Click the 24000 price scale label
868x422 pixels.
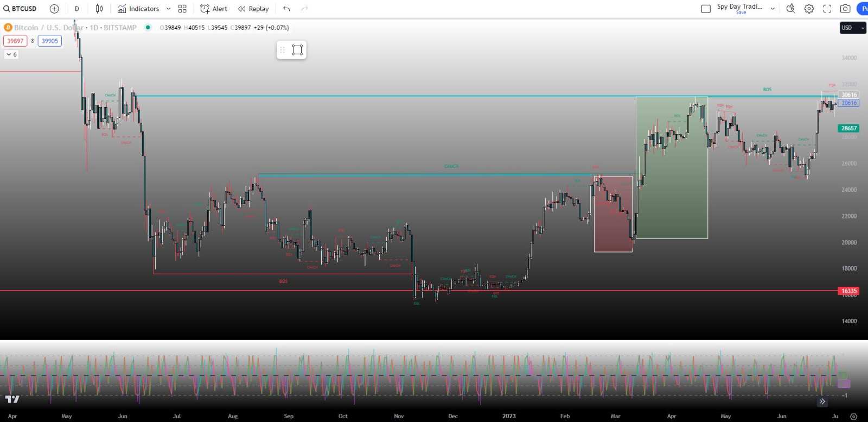pos(849,190)
